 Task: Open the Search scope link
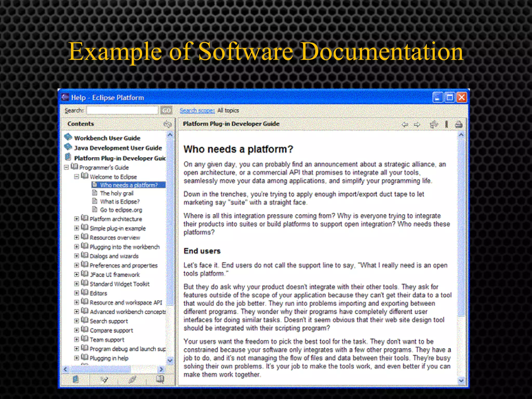[x=197, y=111]
